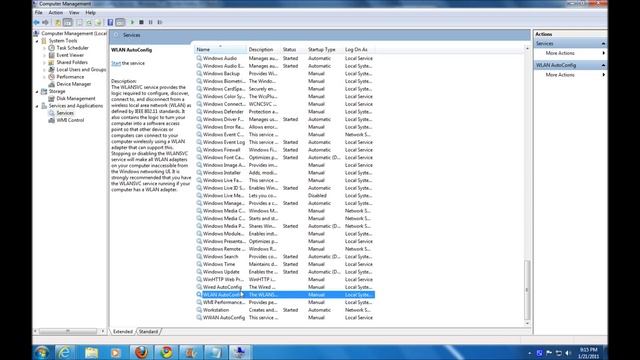Select the Windows Time service row
The image size is (640, 360).
(x=285, y=264)
